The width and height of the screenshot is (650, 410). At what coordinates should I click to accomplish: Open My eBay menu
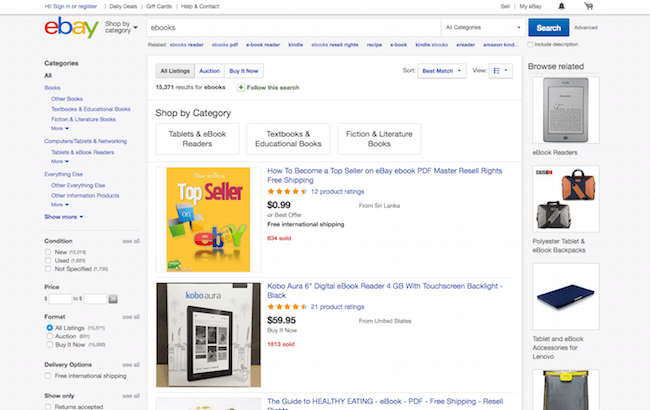[x=530, y=6]
